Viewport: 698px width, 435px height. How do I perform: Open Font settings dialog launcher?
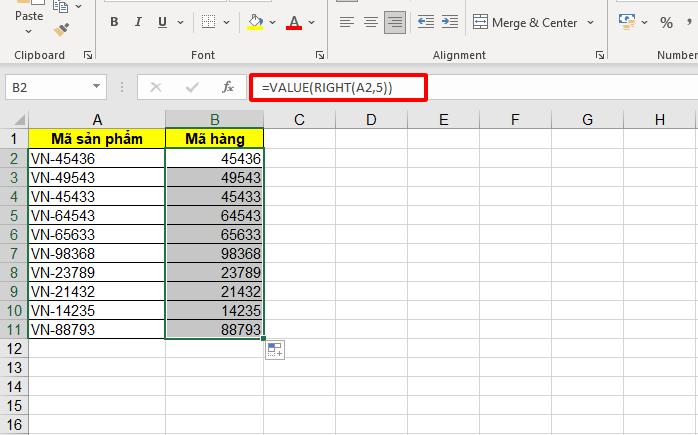point(320,55)
